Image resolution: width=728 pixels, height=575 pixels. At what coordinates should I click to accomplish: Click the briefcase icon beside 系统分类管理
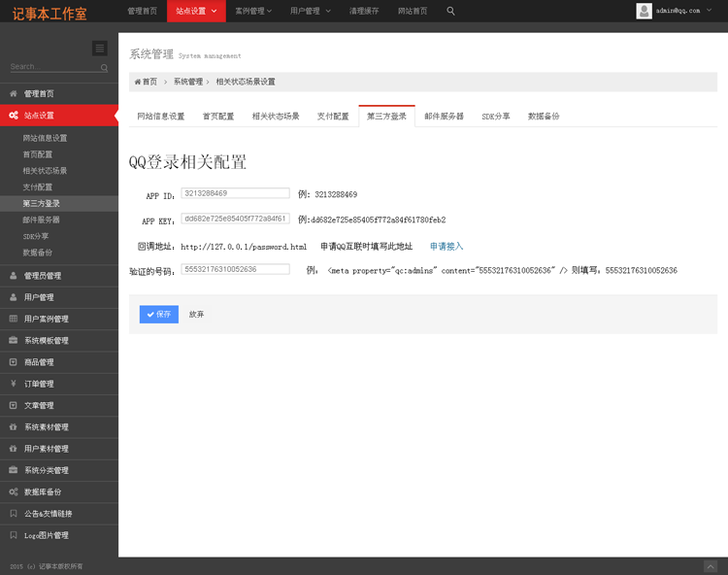coord(13,470)
